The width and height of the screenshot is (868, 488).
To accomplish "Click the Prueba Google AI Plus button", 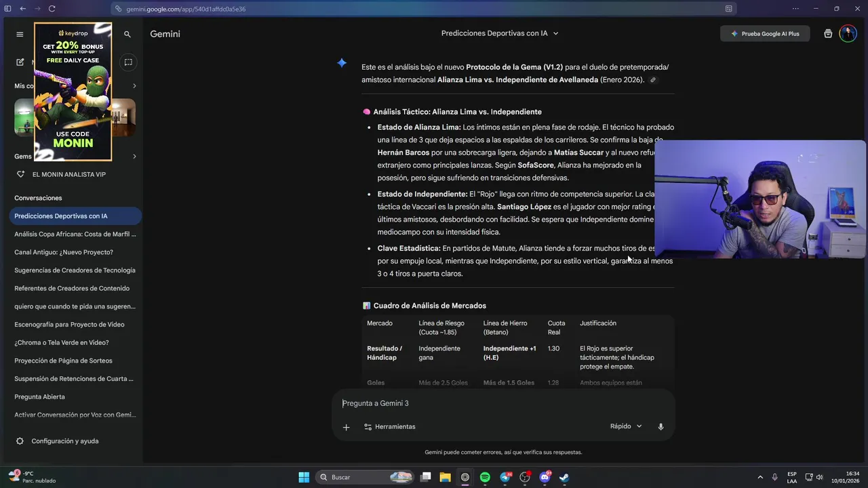I will click(765, 34).
